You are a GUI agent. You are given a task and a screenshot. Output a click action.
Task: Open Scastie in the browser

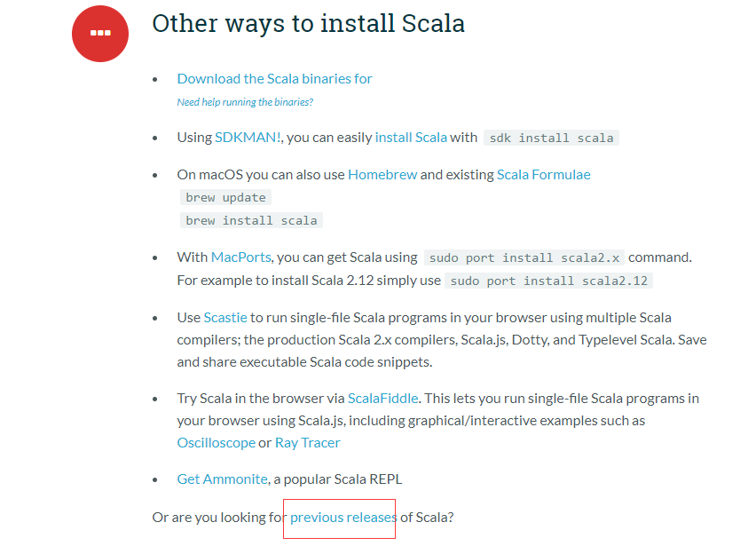[x=225, y=317]
